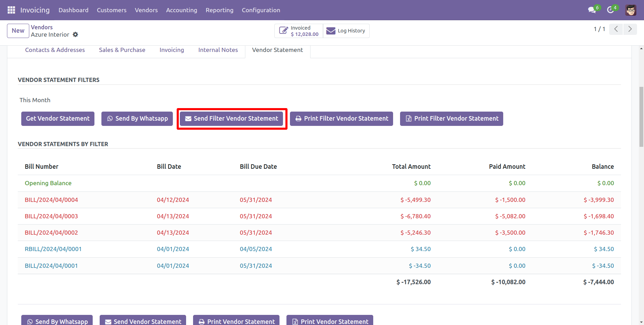Click the Bill Due Date column header
The width and height of the screenshot is (644, 325).
pyautogui.click(x=258, y=167)
